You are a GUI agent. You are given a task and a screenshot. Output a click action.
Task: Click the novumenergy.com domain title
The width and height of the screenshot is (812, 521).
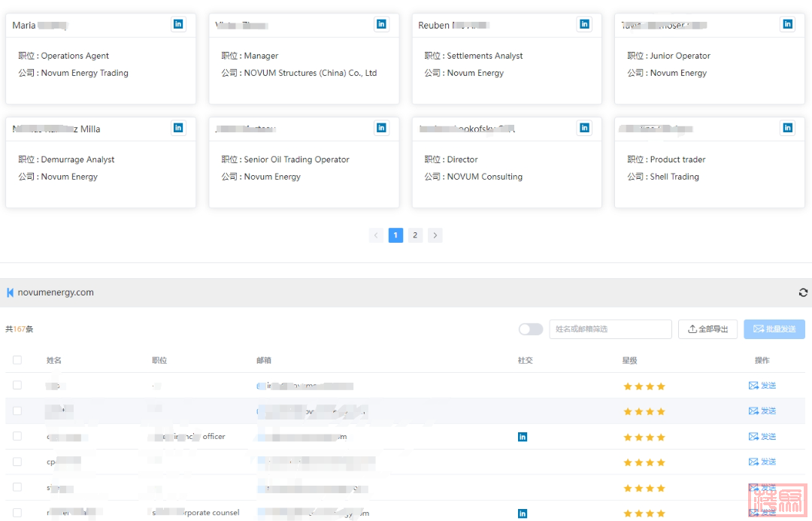[x=56, y=292]
